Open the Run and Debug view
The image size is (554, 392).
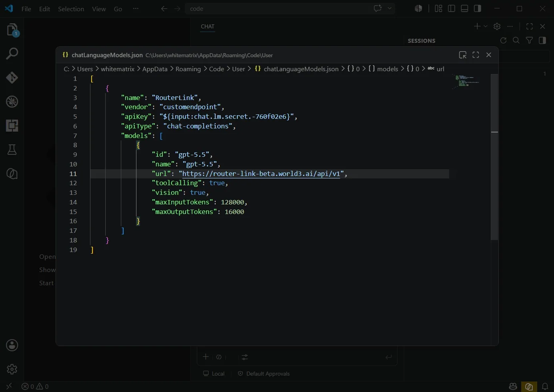pos(12,102)
